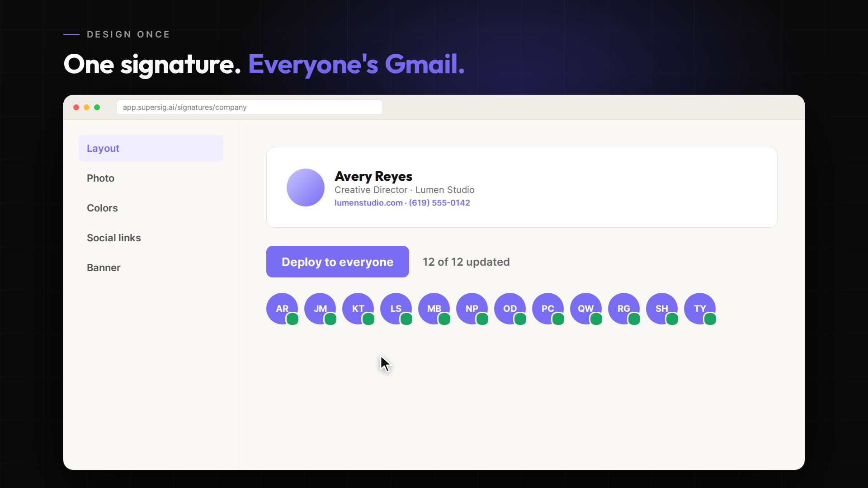Close the window with red button

point(76,107)
